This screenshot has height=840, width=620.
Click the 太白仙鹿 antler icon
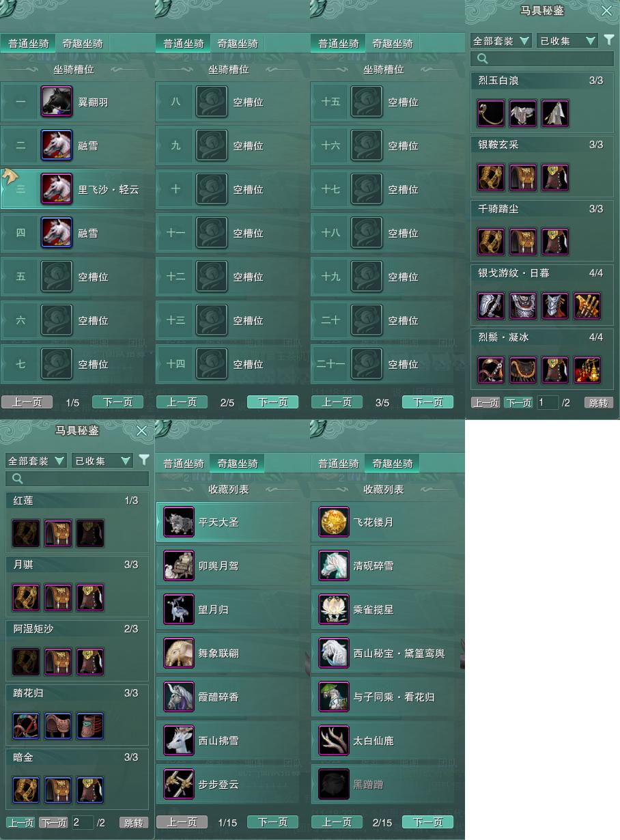click(335, 741)
